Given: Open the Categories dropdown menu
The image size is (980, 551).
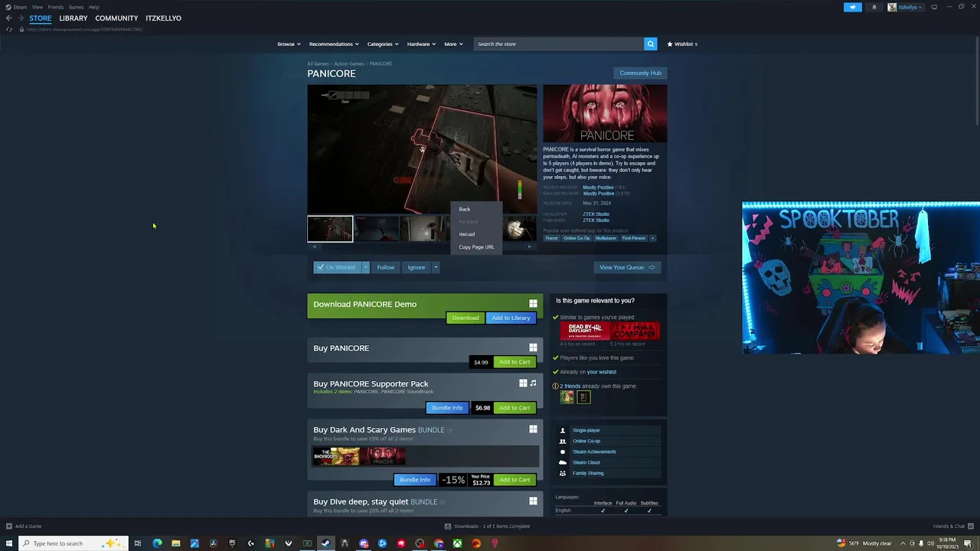Looking at the screenshot, I should pos(383,44).
